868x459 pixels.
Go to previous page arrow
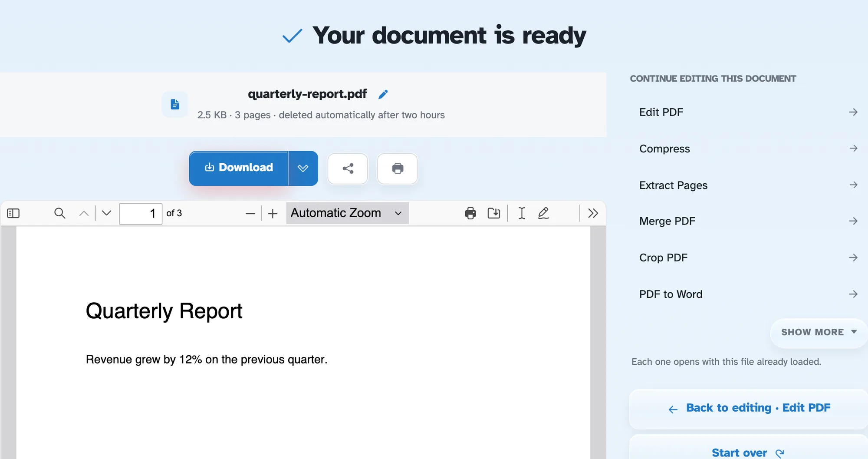tap(84, 213)
